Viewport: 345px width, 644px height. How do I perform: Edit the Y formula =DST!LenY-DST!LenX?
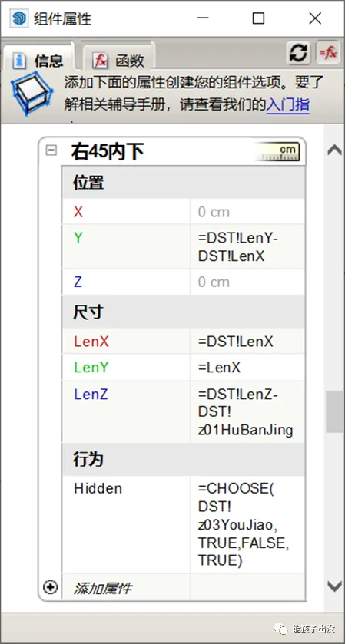[x=247, y=247]
